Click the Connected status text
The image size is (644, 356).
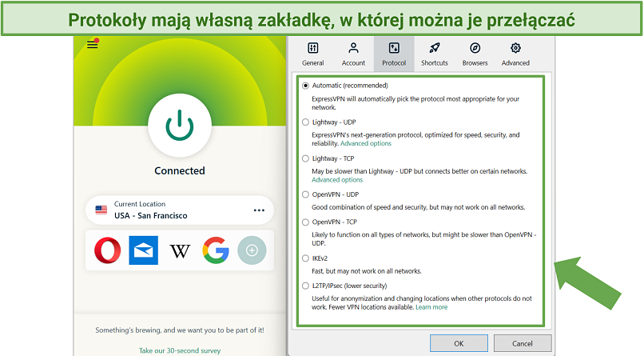(180, 170)
